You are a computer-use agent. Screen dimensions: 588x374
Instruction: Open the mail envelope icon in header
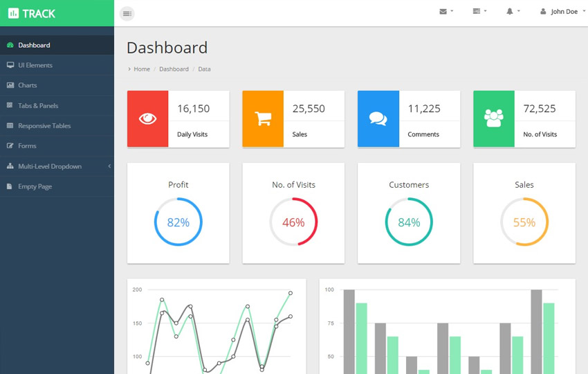pyautogui.click(x=443, y=12)
